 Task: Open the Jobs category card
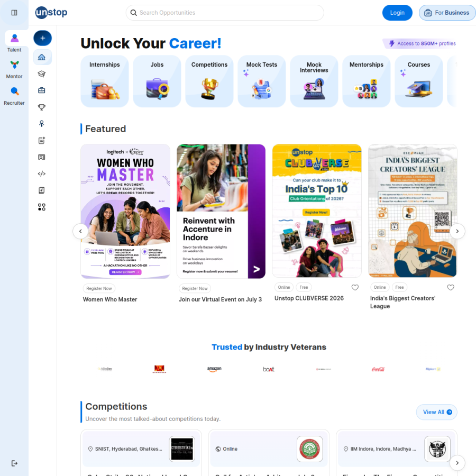pyautogui.click(x=157, y=81)
